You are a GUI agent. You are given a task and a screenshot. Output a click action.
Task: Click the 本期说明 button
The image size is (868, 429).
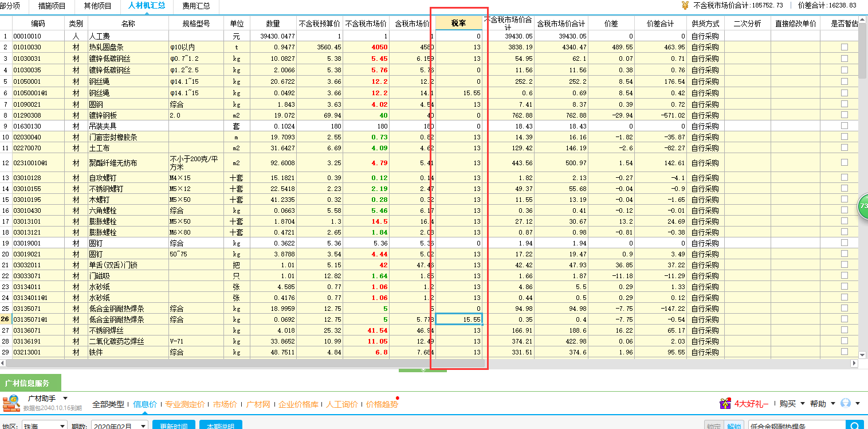coord(221,426)
